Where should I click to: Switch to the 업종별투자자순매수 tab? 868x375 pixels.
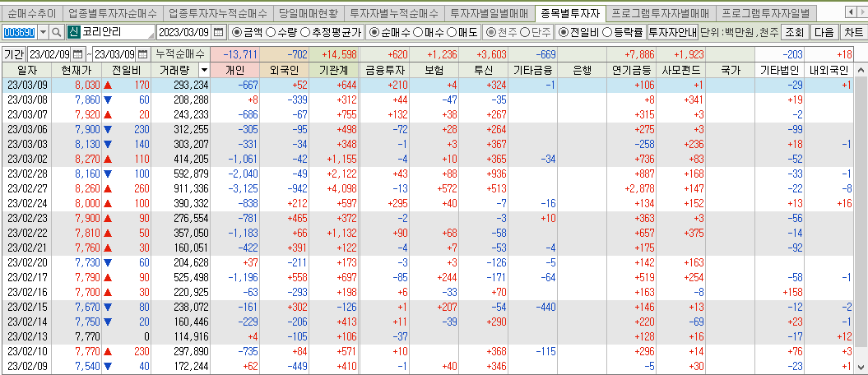[113, 12]
